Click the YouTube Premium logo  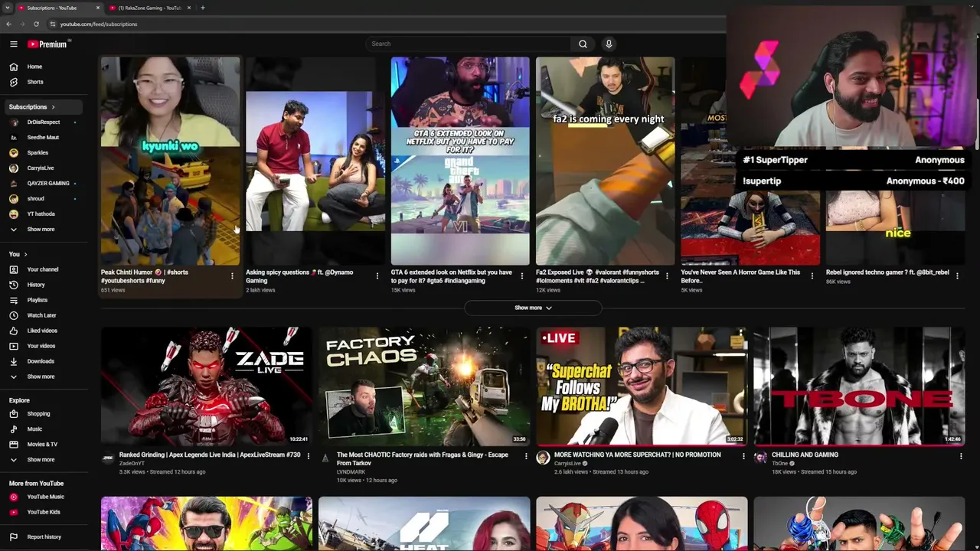point(47,44)
